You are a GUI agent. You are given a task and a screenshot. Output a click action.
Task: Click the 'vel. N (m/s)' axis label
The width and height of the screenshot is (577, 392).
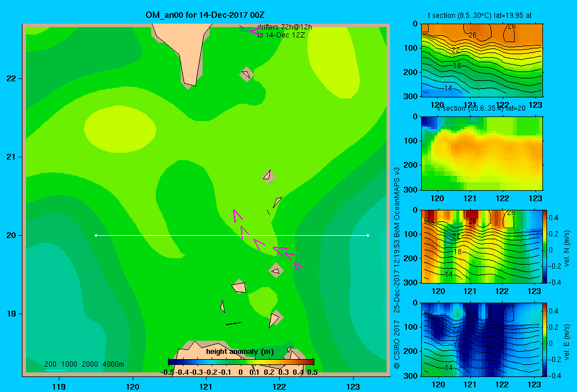click(x=567, y=248)
